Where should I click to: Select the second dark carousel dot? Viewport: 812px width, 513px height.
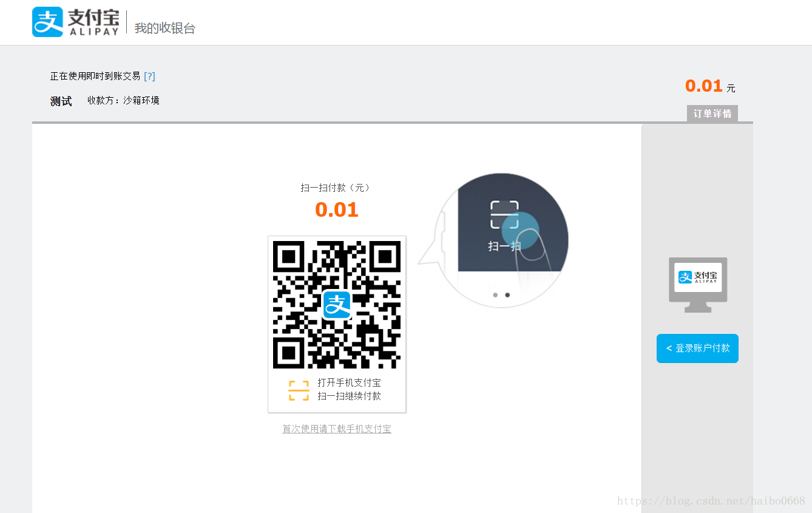(x=507, y=295)
